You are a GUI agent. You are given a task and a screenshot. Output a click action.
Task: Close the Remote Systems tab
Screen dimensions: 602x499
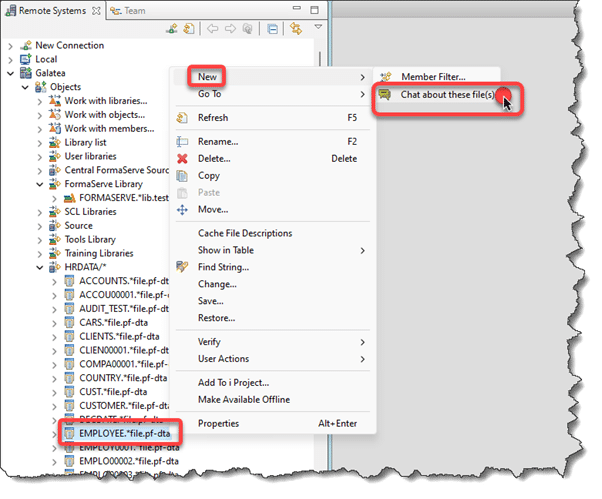coord(95,10)
